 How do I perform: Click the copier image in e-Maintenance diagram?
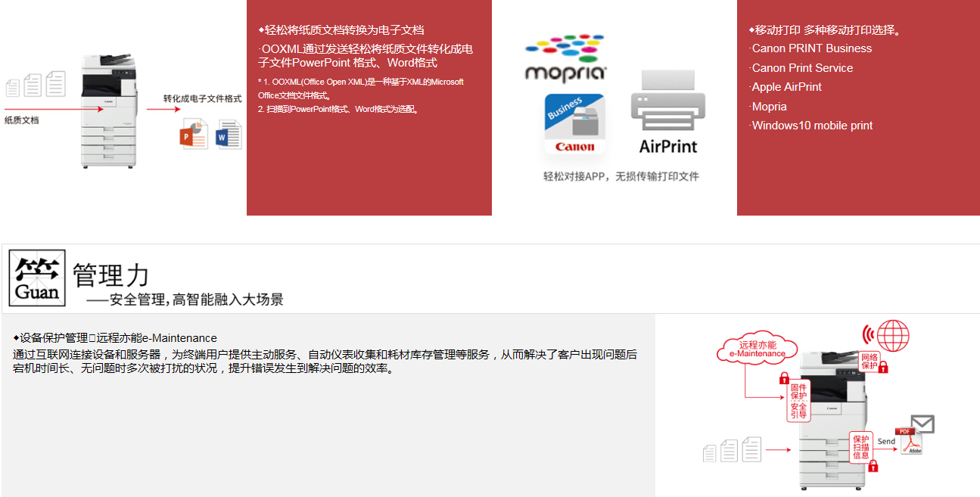click(832, 421)
